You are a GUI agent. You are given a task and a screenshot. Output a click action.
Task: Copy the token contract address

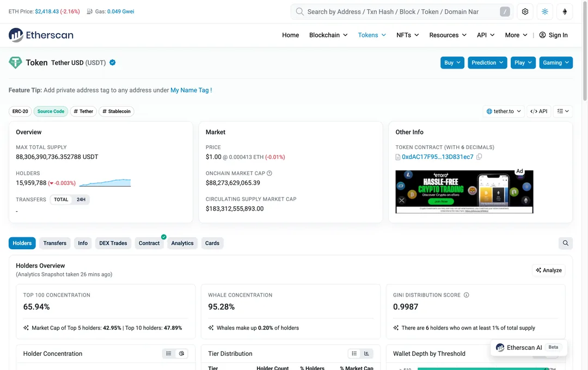[479, 157]
